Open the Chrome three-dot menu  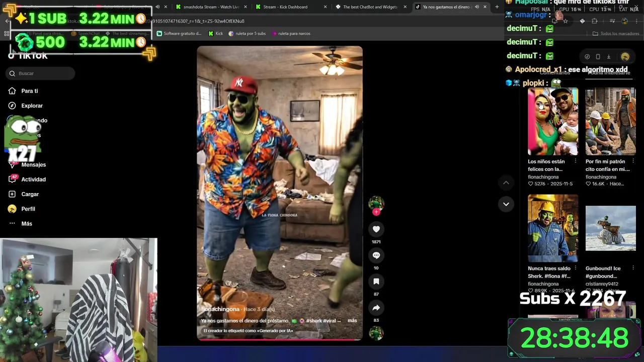pos(636,21)
